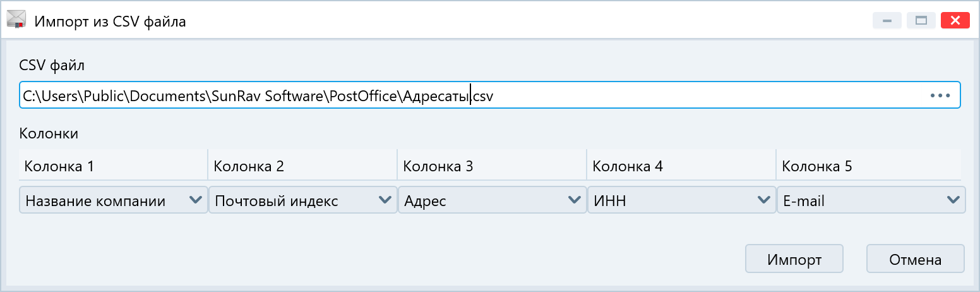Open the E-mail column dropdown
Image resolution: width=980 pixels, height=292 pixels.
[x=871, y=200]
